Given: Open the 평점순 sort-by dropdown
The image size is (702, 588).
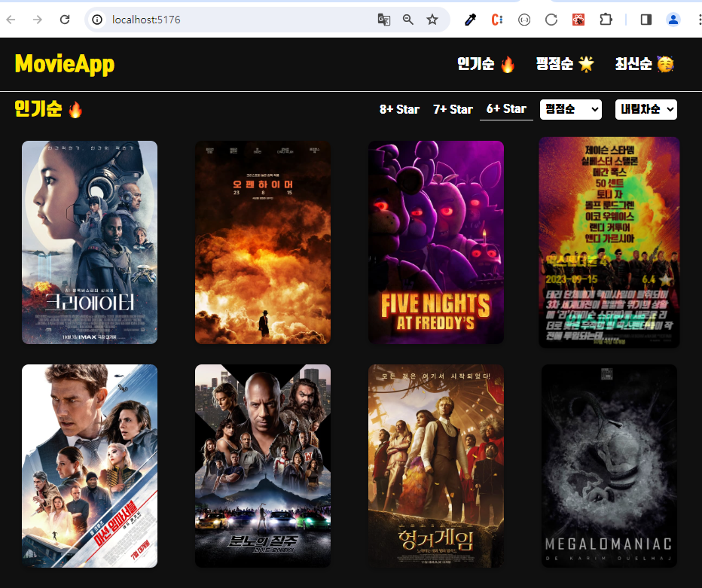Looking at the screenshot, I should point(571,109).
